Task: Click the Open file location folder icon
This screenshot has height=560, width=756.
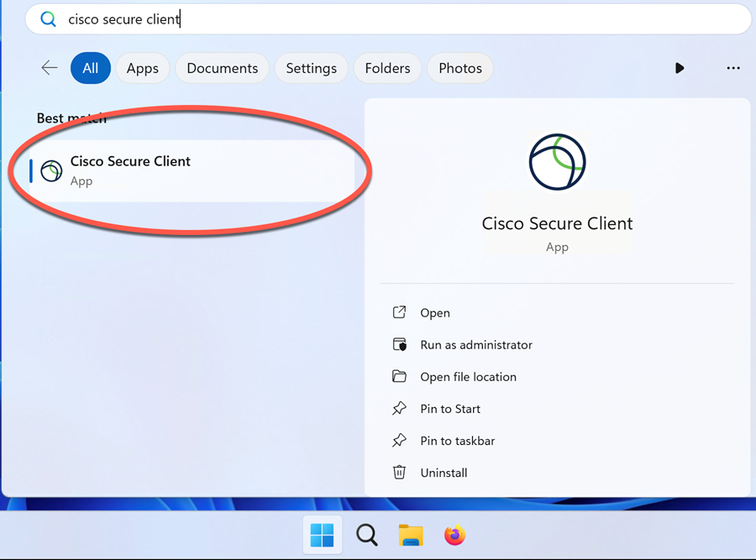Action: coord(399,376)
